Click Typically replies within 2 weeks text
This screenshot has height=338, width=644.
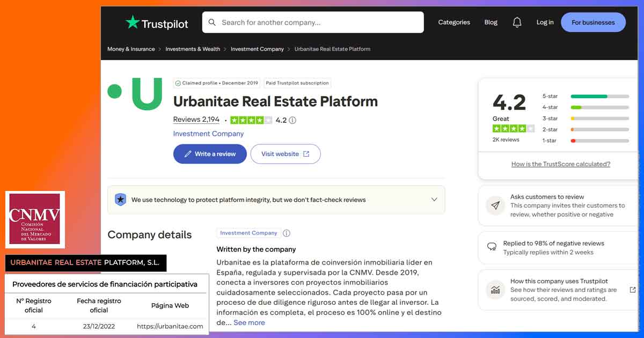click(x=548, y=253)
